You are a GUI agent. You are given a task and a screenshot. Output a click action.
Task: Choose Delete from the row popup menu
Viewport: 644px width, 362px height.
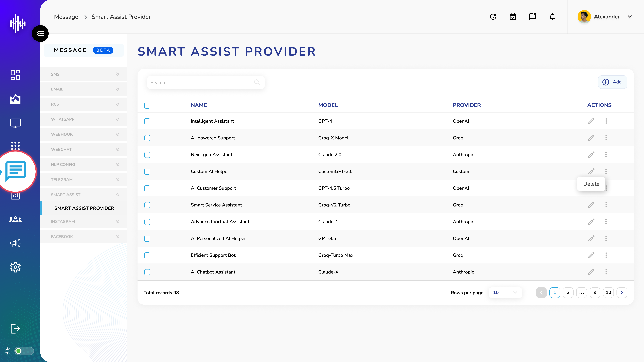pos(591,184)
